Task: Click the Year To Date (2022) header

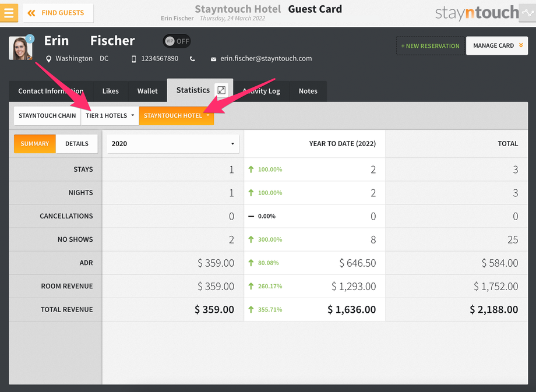Action: [x=342, y=144]
